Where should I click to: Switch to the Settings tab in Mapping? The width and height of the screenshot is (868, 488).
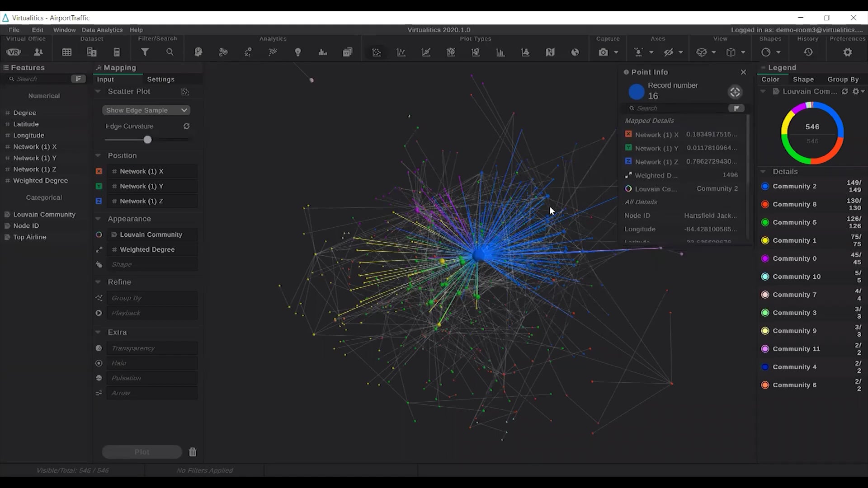tap(160, 79)
